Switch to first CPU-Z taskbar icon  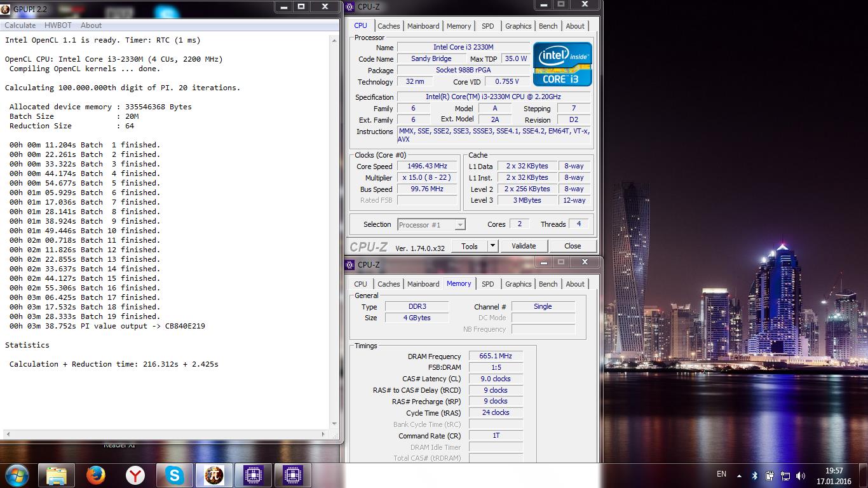254,475
